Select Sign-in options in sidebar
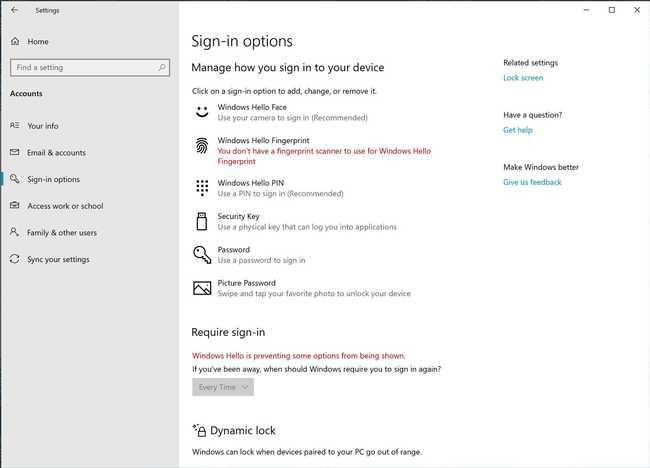The height and width of the screenshot is (468, 650). tap(53, 179)
